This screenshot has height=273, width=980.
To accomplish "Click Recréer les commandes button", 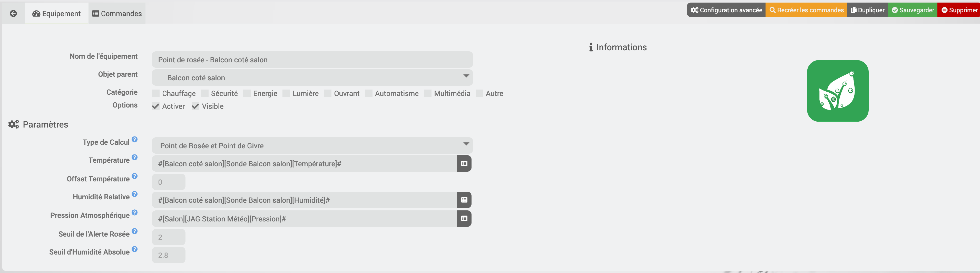I will coord(807,10).
